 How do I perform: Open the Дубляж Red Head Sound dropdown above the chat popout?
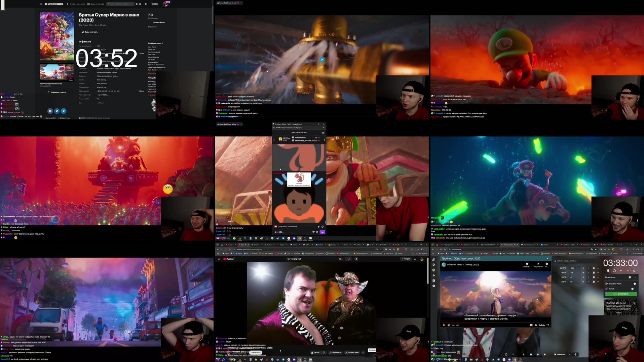coord(229,124)
